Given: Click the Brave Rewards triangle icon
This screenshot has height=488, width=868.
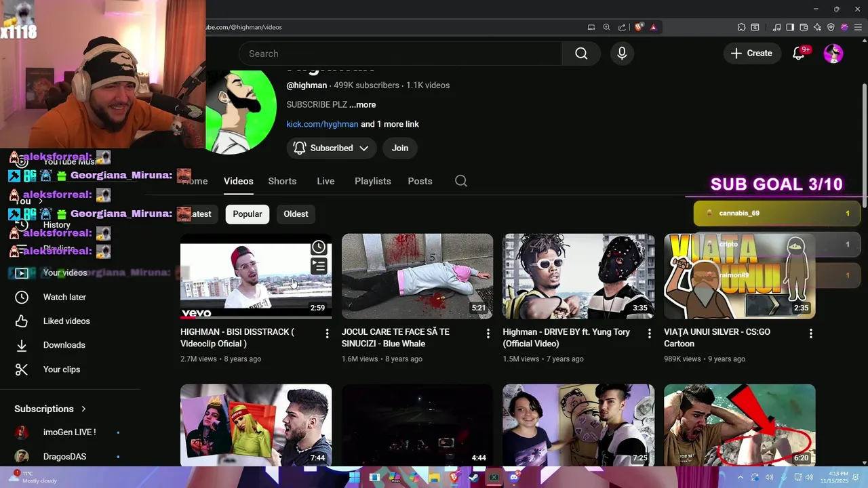Looking at the screenshot, I should click(x=653, y=27).
